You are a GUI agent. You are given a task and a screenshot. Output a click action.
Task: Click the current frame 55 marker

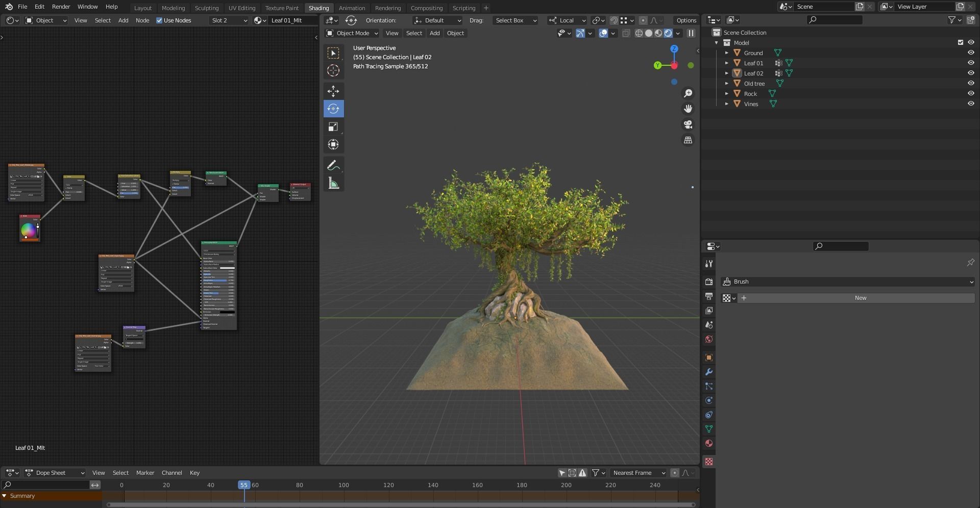(244, 485)
